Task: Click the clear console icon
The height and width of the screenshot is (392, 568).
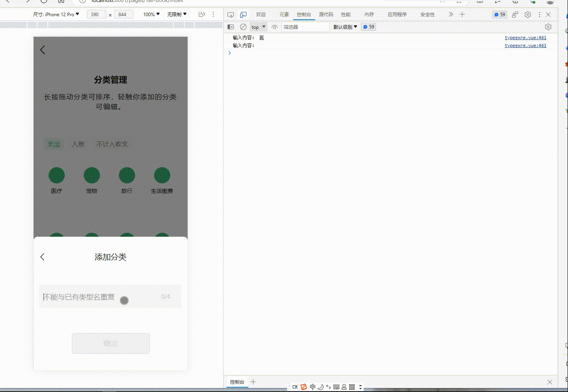Action: click(x=243, y=27)
